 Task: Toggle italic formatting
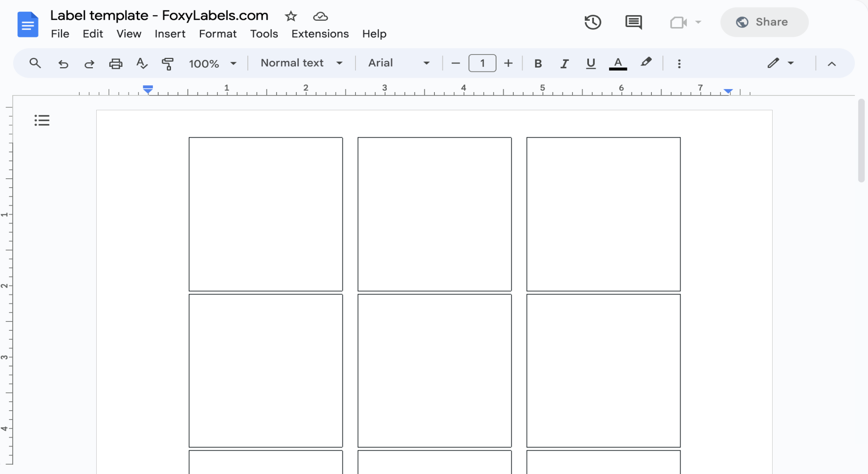coord(564,63)
